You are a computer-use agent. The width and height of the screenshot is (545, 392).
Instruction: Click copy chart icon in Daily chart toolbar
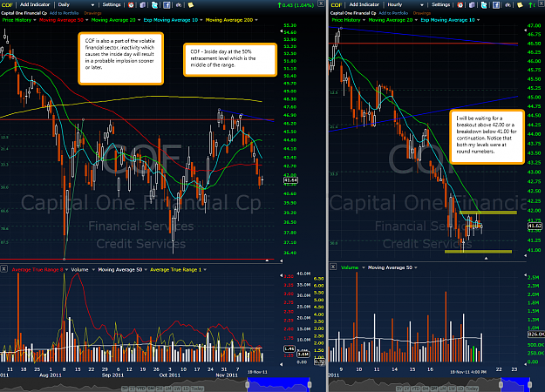[142, 5]
